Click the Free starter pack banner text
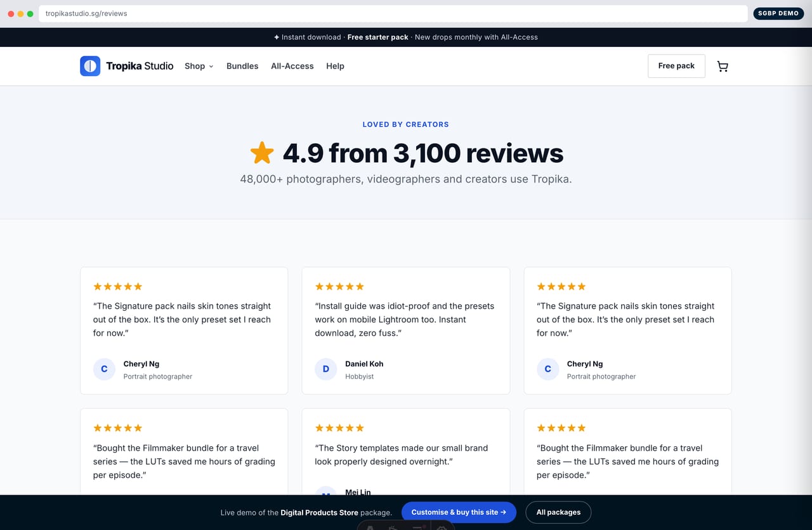This screenshot has height=530, width=812. pos(378,37)
